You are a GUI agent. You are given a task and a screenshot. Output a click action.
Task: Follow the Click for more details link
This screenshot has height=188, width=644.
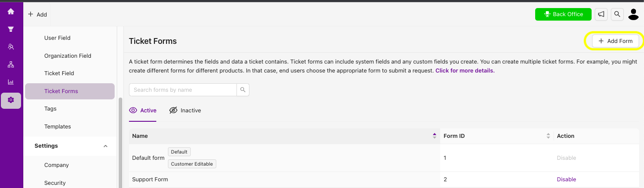click(x=465, y=71)
